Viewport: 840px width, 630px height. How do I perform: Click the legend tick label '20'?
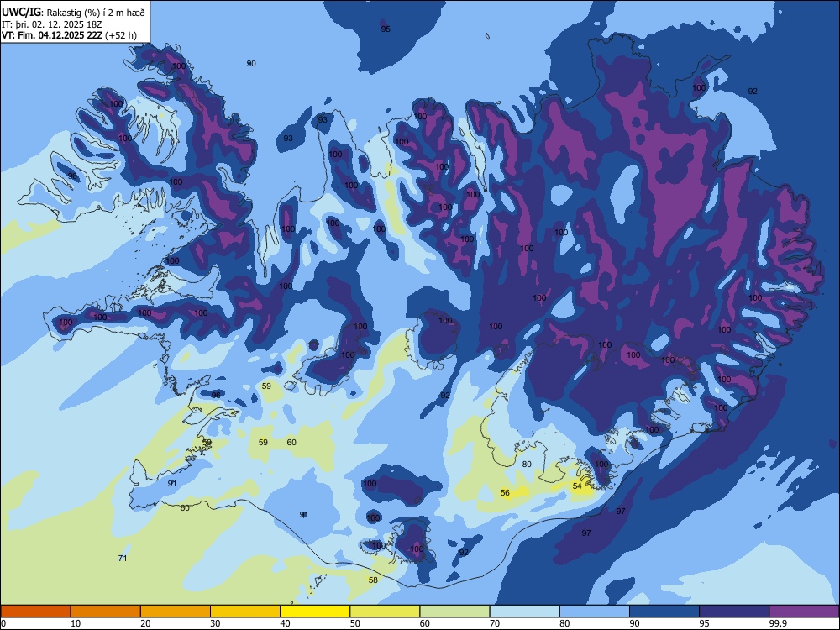145,623
